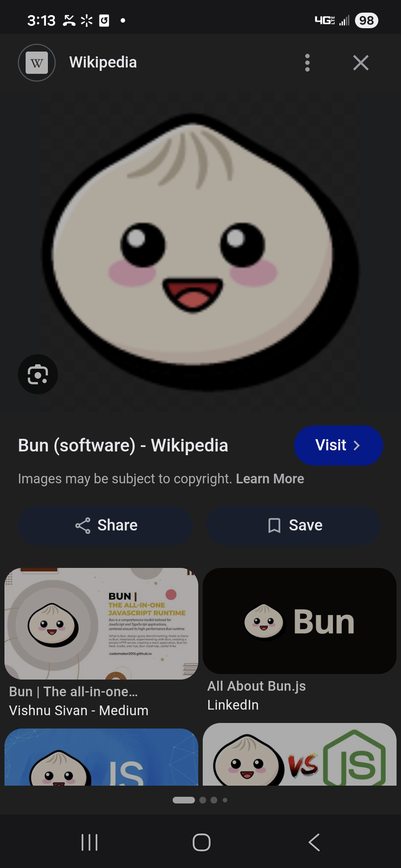This screenshot has width=401, height=868.
Task: Tap the page indicator dots
Action: 200,800
